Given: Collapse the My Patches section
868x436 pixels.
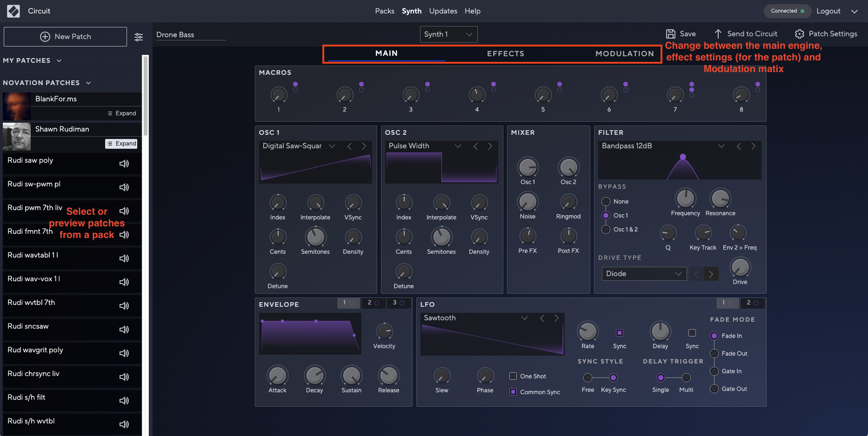Looking at the screenshot, I should click(59, 60).
